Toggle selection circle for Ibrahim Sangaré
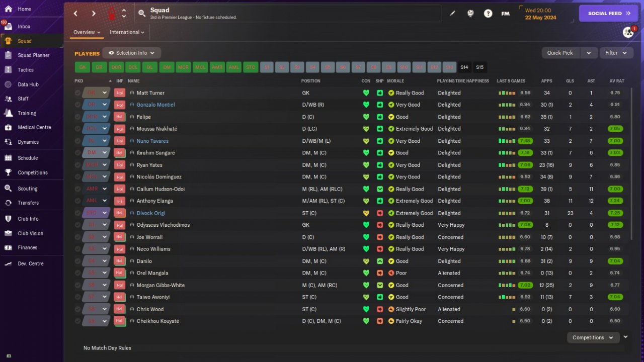 coord(77,153)
